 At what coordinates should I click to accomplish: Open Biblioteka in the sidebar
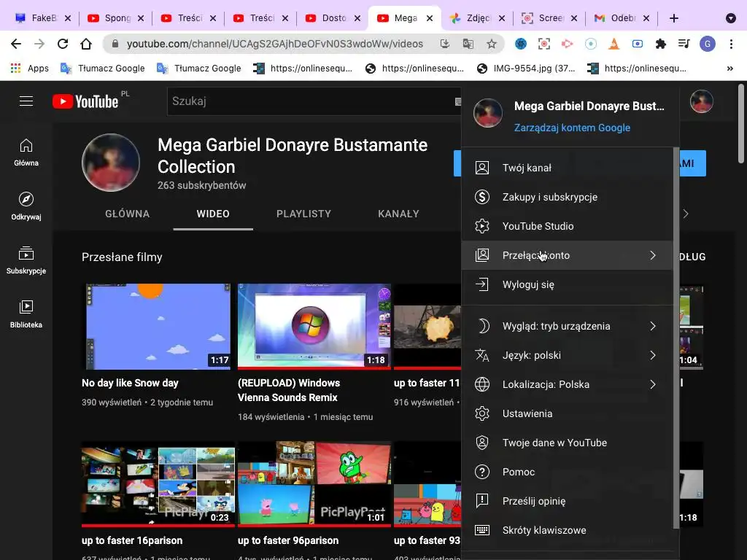(x=26, y=314)
